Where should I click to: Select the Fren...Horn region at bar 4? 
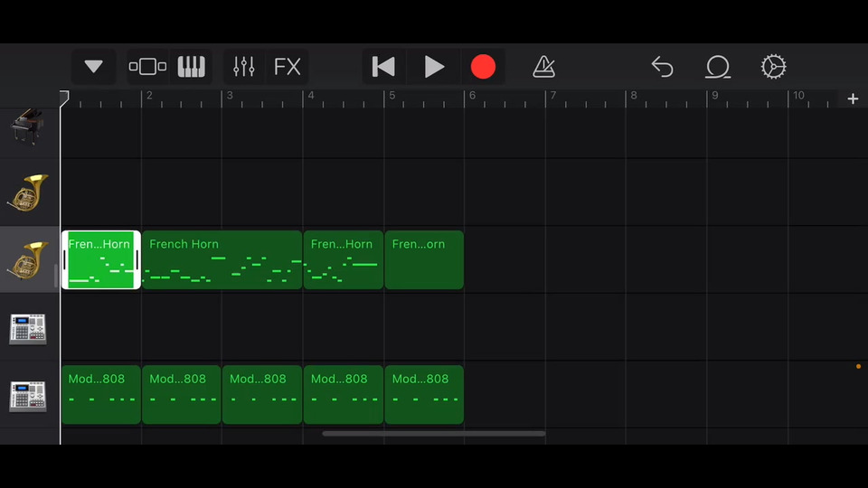click(x=344, y=259)
